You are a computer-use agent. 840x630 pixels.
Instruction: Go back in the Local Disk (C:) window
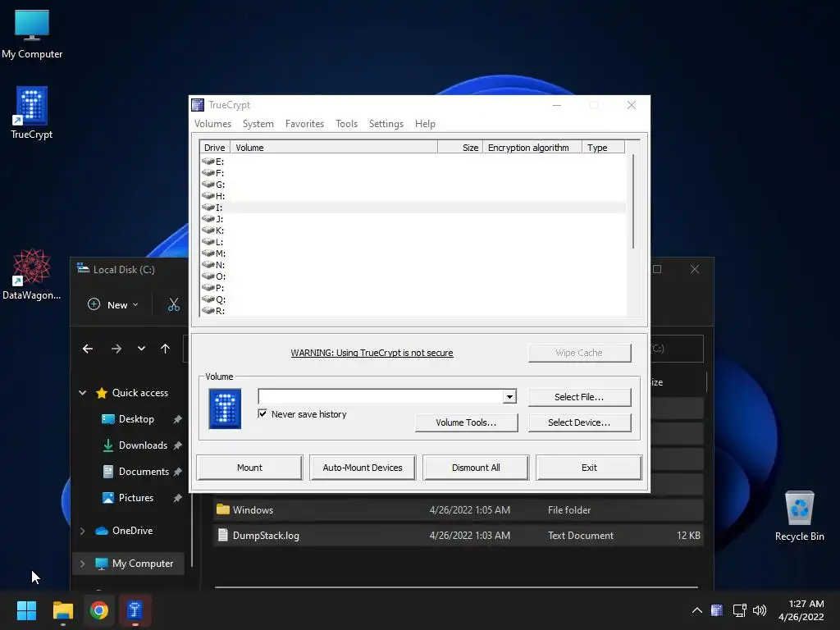88,349
